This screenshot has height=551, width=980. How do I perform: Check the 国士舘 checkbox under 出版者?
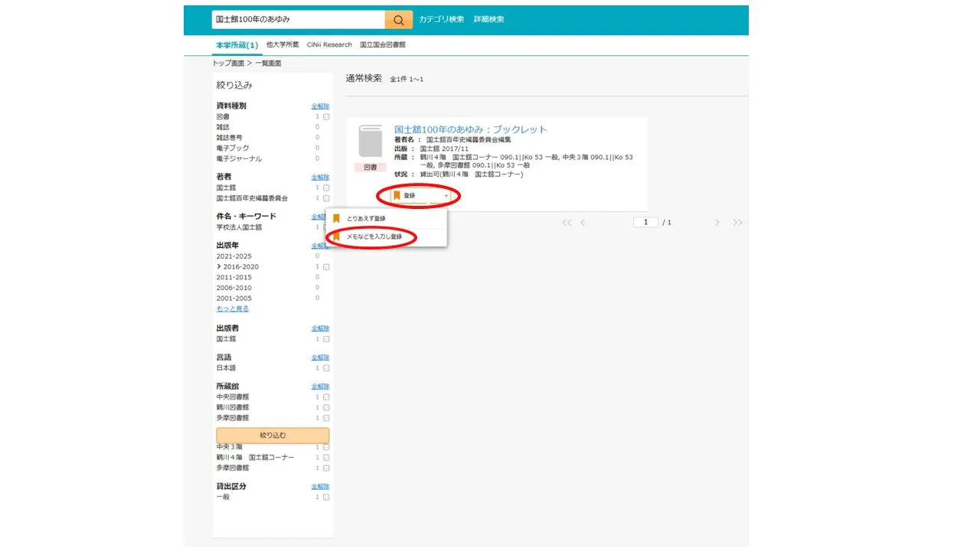pos(326,339)
